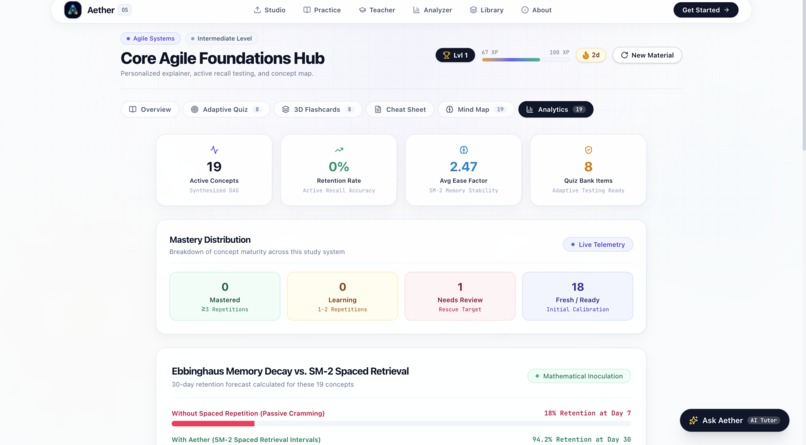This screenshot has width=806, height=445.
Task: Navigate to Analyzer
Action: click(x=432, y=10)
